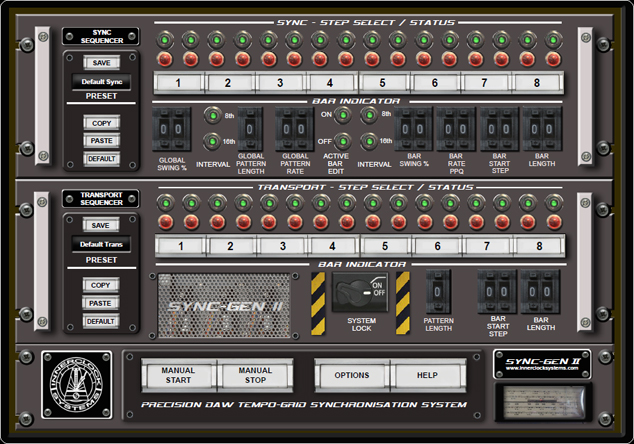Turn Active Bar Edit OFF
Viewport: 634px width, 444px height.
click(341, 141)
